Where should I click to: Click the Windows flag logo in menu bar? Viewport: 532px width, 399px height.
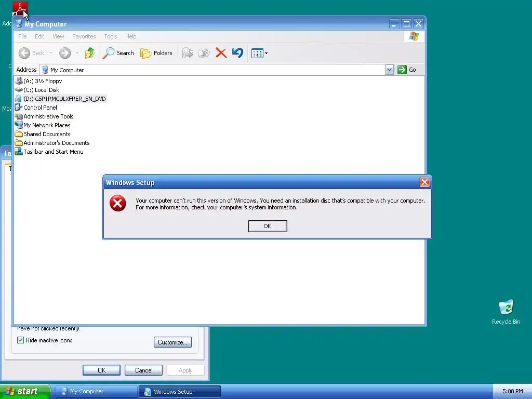[414, 36]
